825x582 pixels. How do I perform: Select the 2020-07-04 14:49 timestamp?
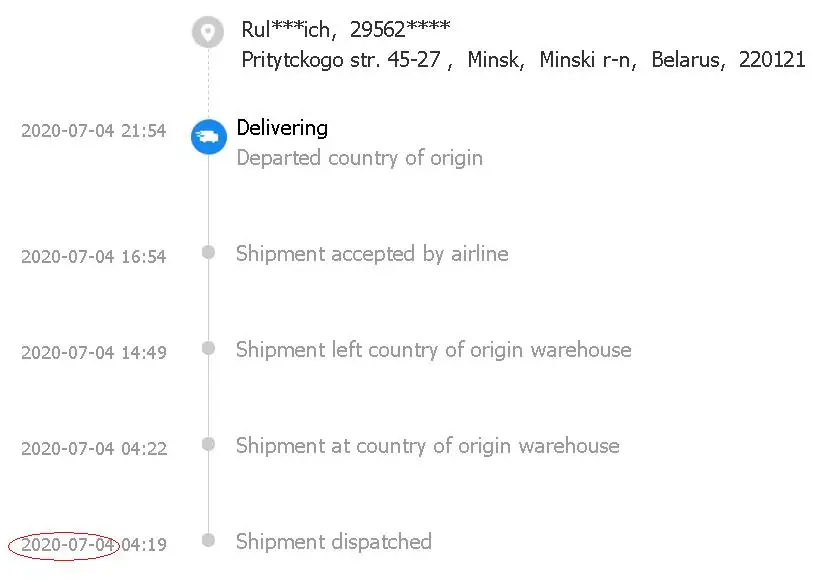tap(93, 353)
